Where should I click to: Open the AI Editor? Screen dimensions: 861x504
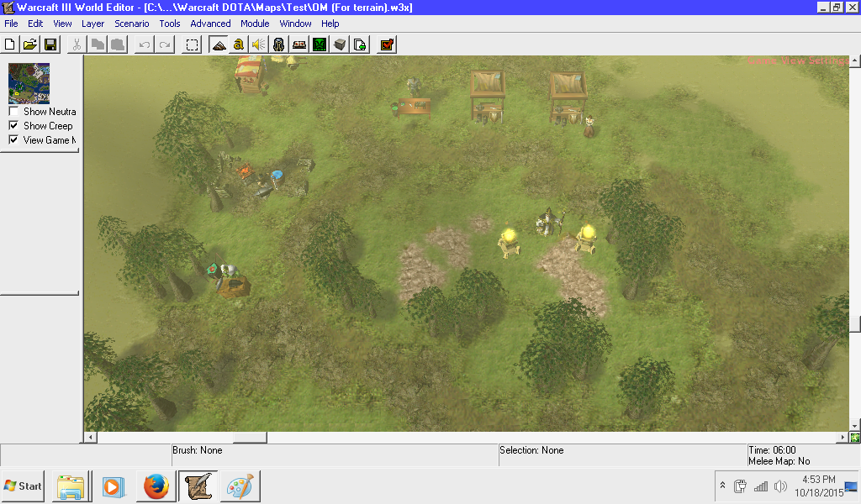(320, 45)
